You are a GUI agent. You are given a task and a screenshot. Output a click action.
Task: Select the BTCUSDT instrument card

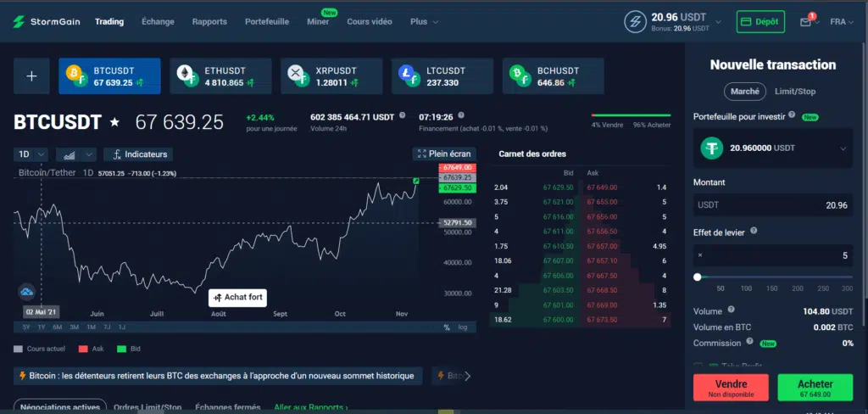click(109, 76)
